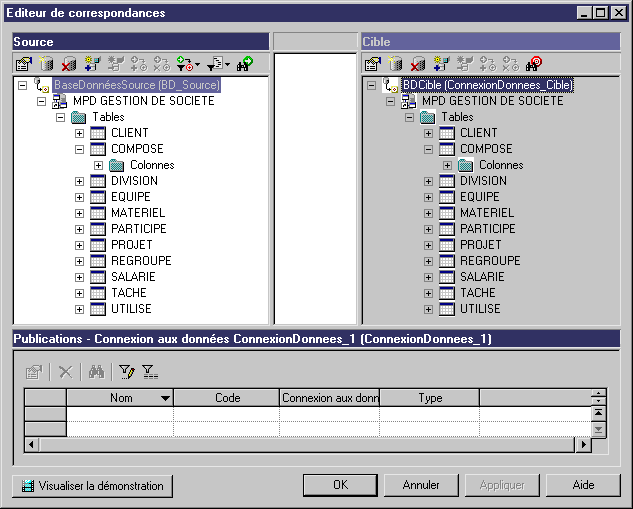This screenshot has width=633, height=509.
Task: Select MATERIEL table in Source tree
Action: [138, 213]
